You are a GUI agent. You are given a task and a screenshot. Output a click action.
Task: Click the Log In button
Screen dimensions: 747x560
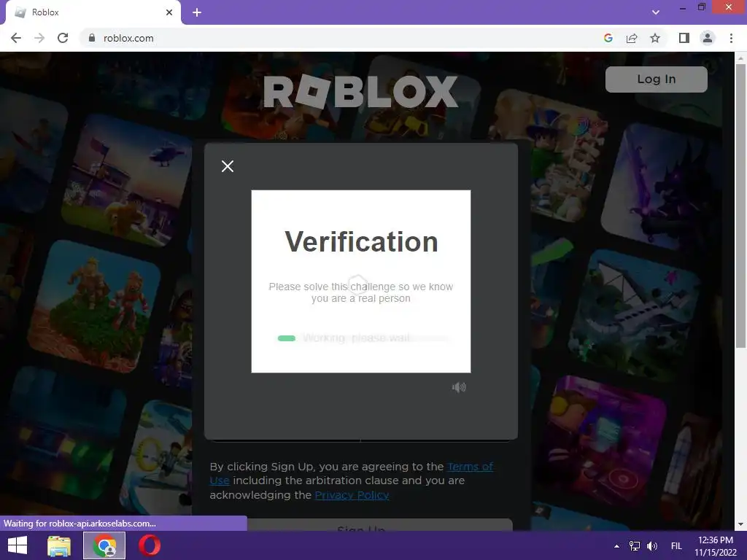coord(656,79)
